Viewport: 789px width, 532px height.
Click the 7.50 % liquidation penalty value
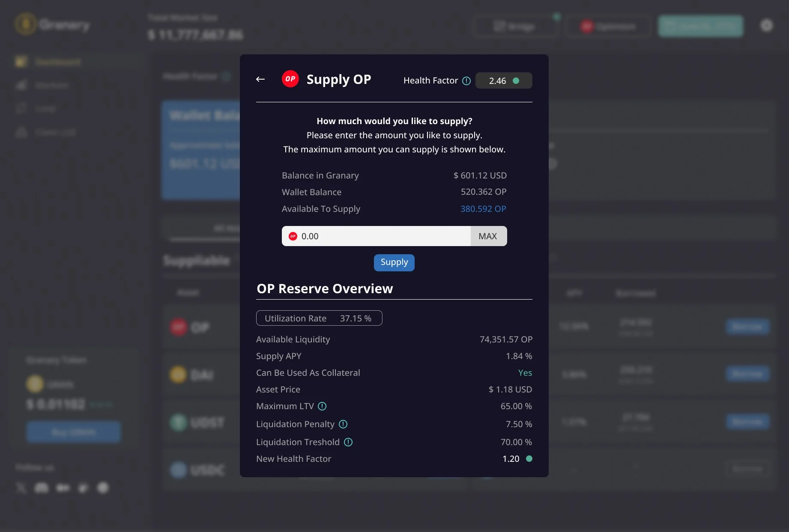pyautogui.click(x=519, y=424)
